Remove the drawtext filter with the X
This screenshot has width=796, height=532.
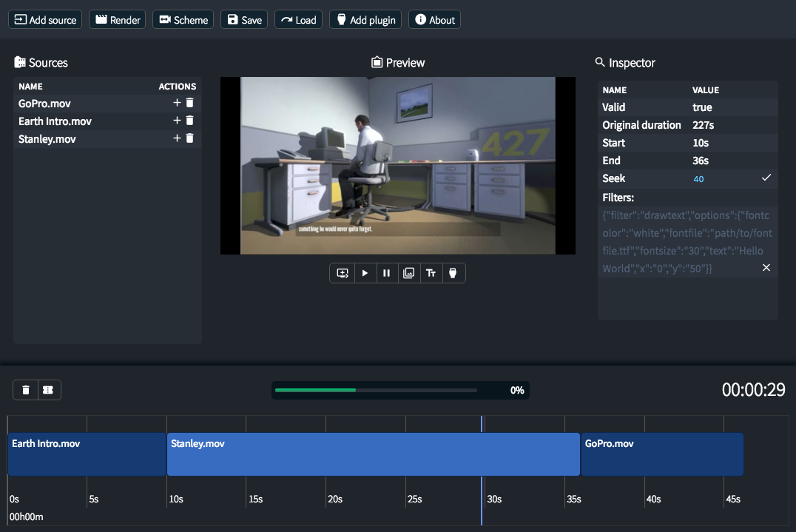pos(766,268)
